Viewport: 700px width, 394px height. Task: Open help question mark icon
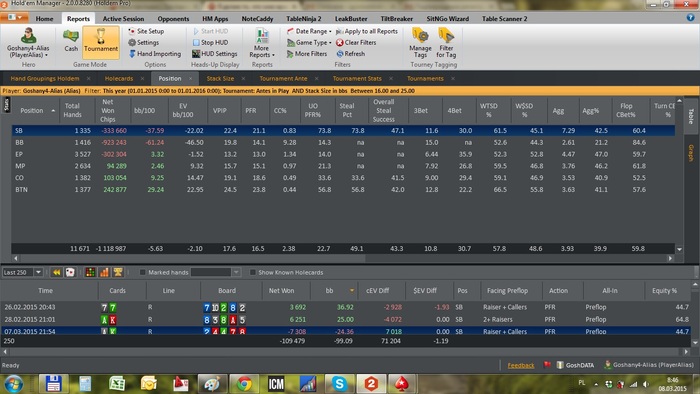[x=691, y=17]
